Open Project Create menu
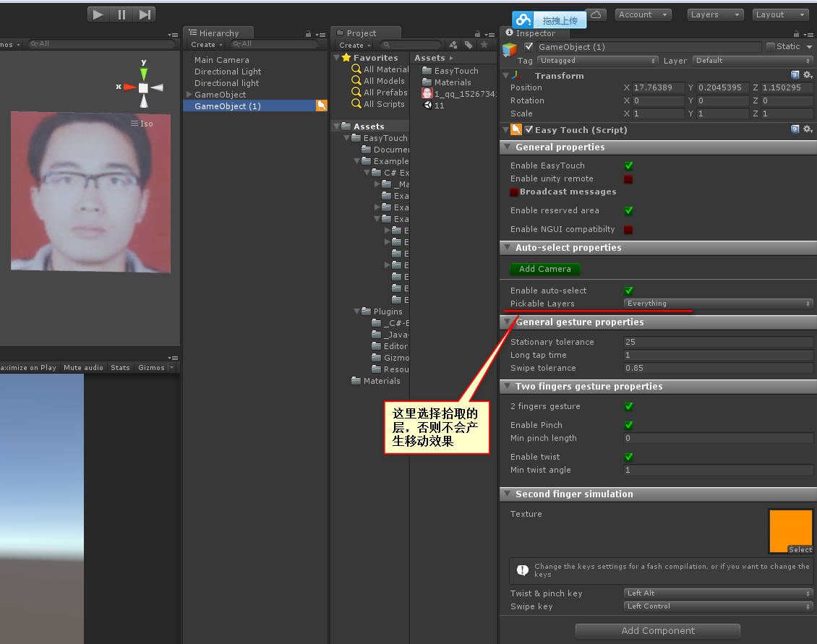 coord(354,46)
